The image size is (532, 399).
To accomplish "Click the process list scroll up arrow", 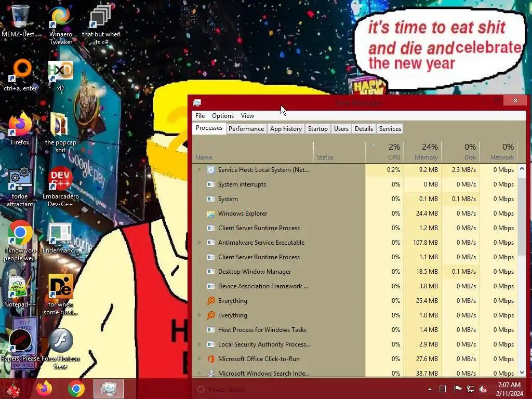I will click(522, 169).
